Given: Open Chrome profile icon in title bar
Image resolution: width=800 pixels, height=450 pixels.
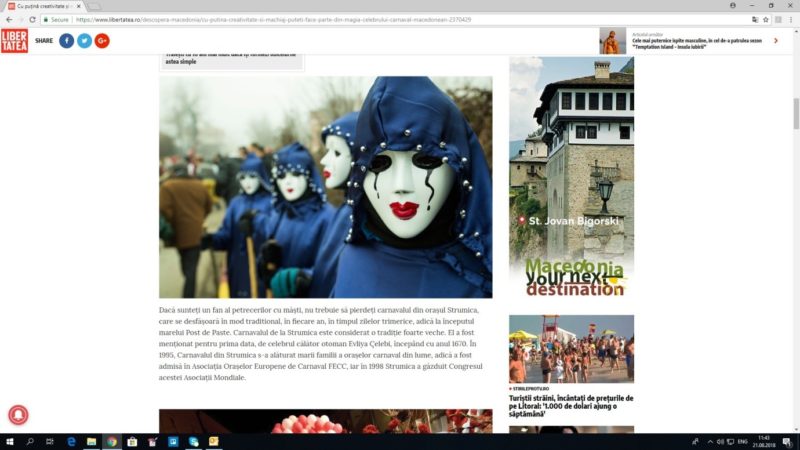Looking at the screenshot, I should pos(733,6).
